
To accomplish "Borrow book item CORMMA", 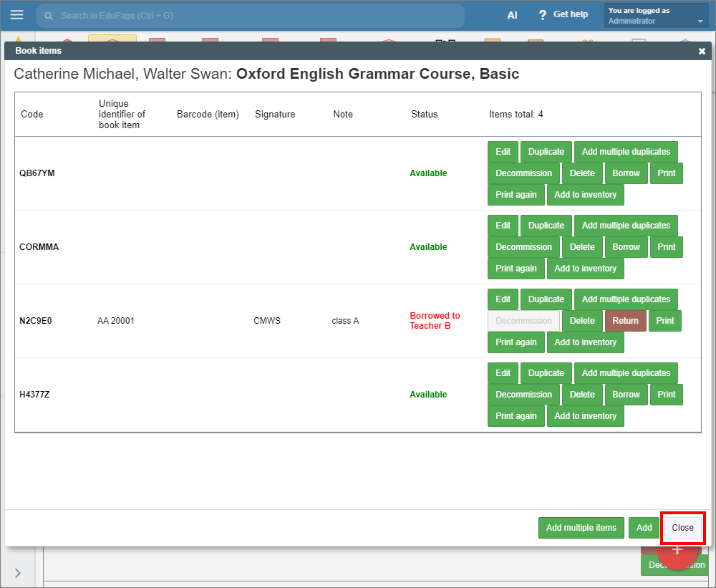I will (626, 247).
